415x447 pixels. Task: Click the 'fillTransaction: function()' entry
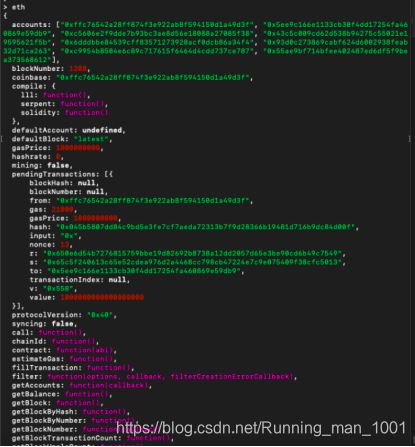(x=73, y=367)
